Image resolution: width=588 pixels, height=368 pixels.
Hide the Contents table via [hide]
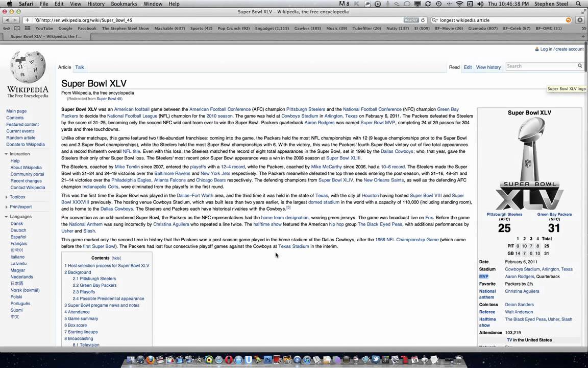coord(116,258)
